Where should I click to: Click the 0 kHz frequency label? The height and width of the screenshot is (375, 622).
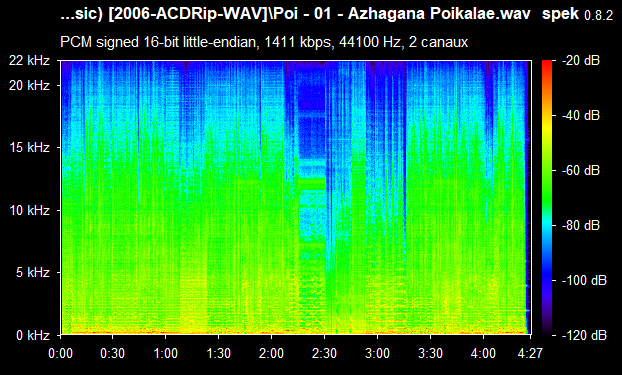[x=33, y=335]
